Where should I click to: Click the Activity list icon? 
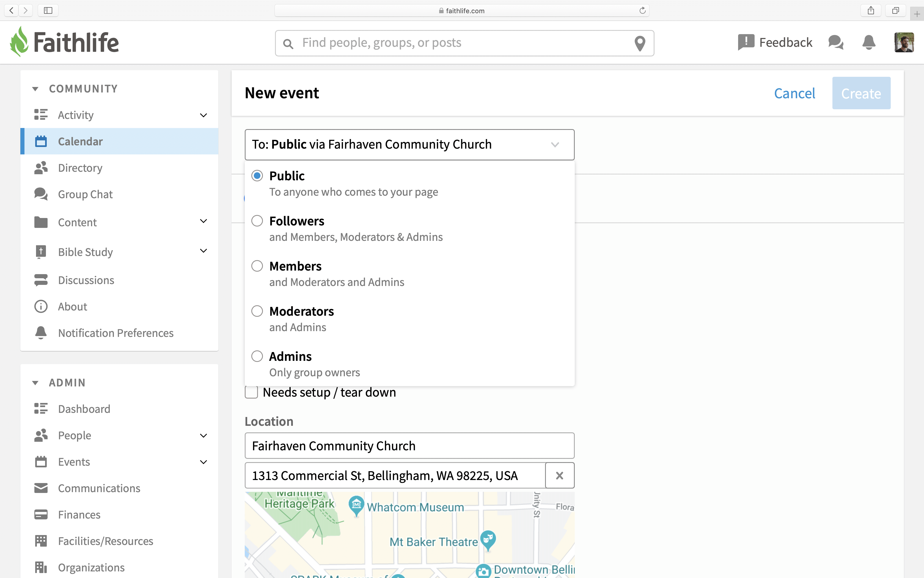[41, 115]
